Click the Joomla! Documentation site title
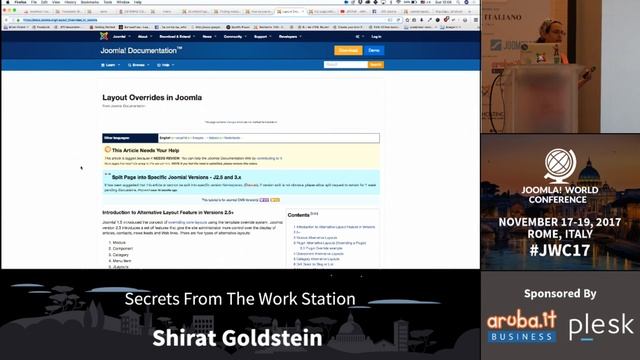Image resolution: width=640 pixels, height=360 pixels. [x=141, y=51]
